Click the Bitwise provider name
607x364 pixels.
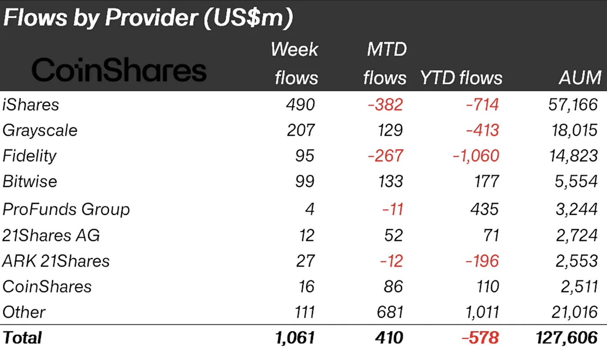[x=30, y=182]
